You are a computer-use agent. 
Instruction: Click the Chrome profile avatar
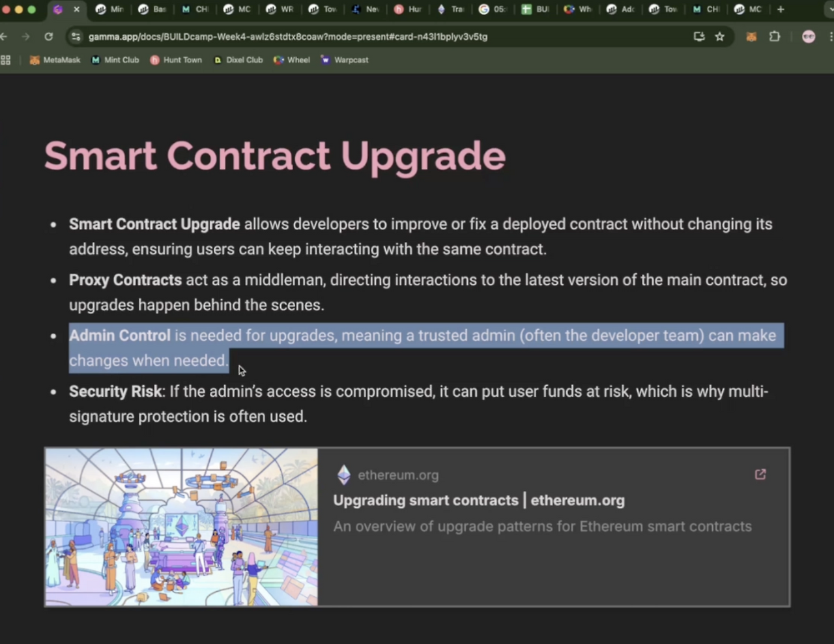tap(808, 37)
